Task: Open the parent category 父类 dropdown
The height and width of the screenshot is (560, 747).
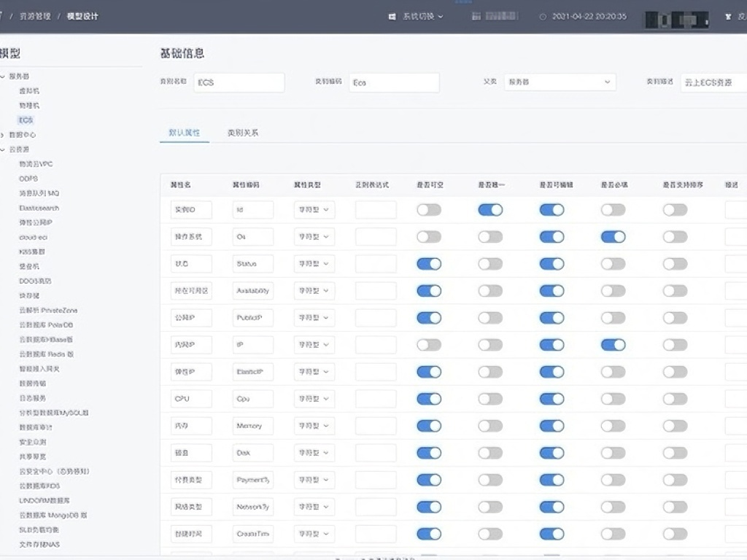Action: [560, 82]
